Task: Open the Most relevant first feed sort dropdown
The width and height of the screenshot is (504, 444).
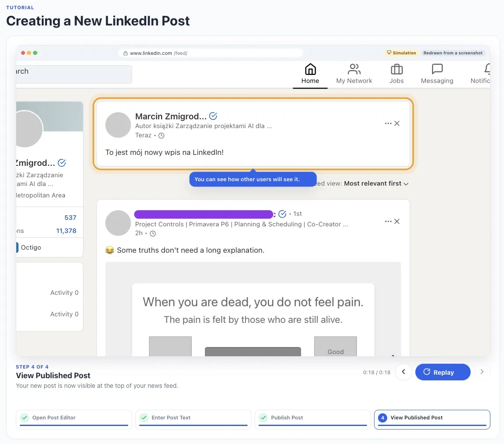Action: (376, 183)
